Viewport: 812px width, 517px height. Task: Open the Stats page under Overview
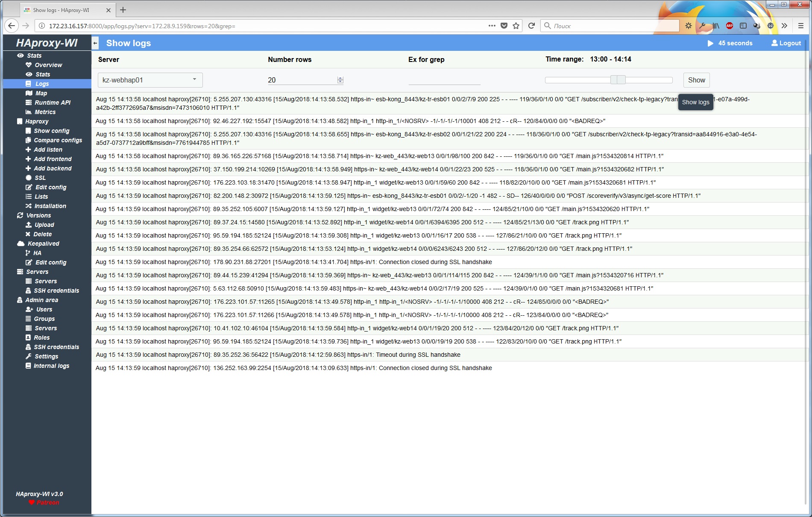pyautogui.click(x=43, y=74)
